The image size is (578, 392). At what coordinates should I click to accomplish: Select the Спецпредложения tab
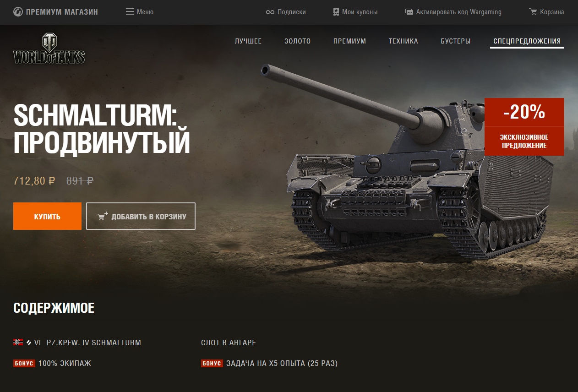coord(527,41)
